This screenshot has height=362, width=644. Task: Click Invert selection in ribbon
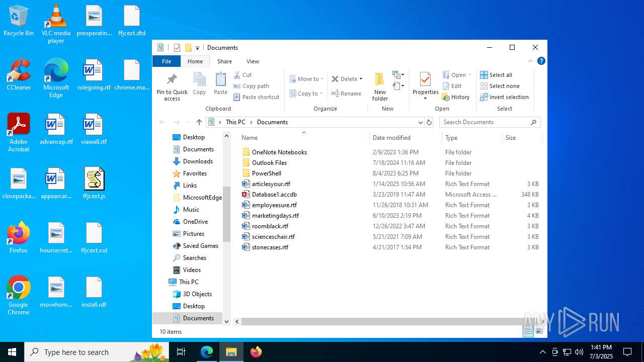click(x=504, y=97)
